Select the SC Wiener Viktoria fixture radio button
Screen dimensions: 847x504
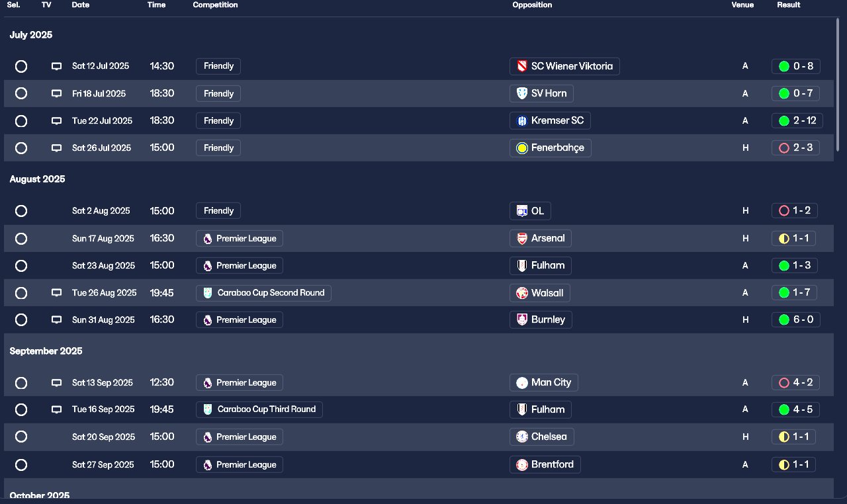point(21,66)
